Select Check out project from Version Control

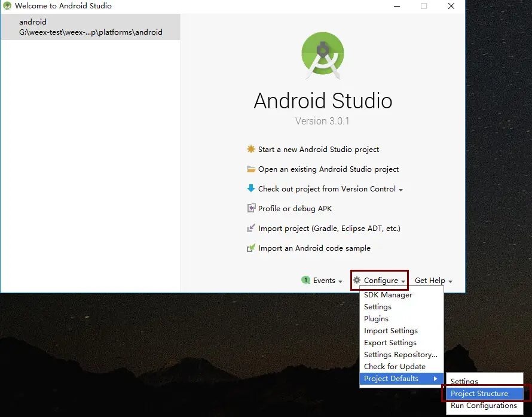[x=327, y=189]
